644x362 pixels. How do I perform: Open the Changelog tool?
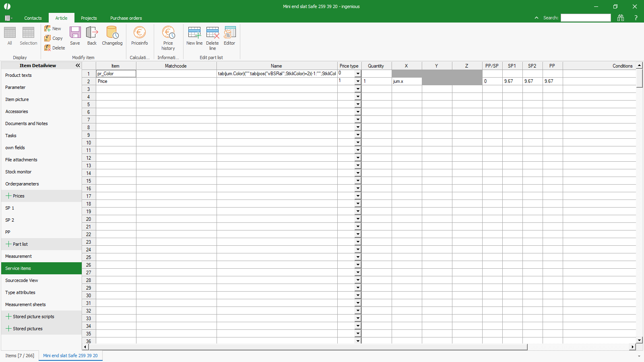112,35
